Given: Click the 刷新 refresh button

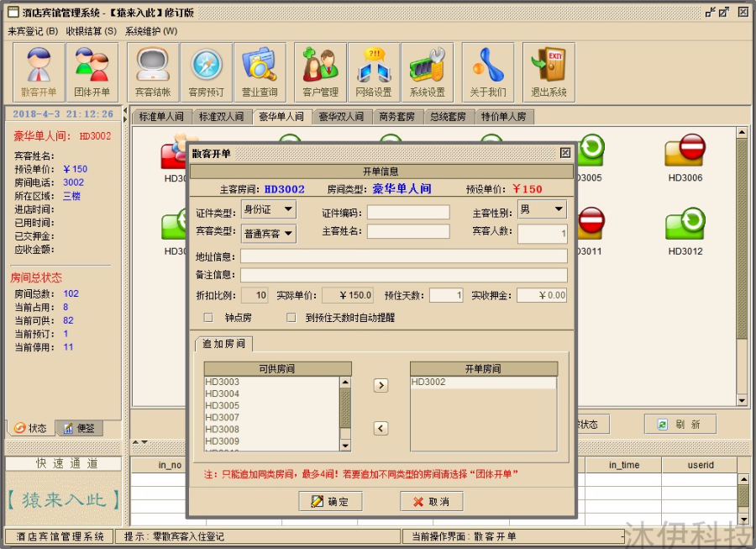Looking at the screenshot, I should click(x=680, y=424).
